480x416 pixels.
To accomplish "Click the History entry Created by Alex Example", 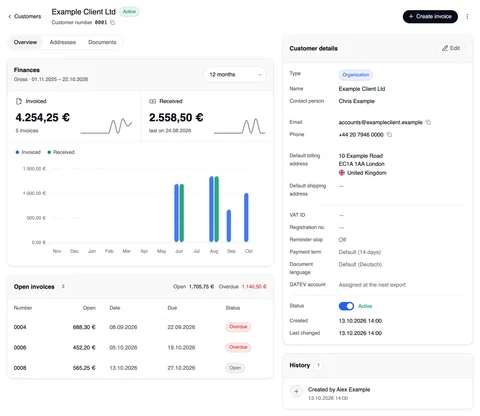I will (x=339, y=390).
